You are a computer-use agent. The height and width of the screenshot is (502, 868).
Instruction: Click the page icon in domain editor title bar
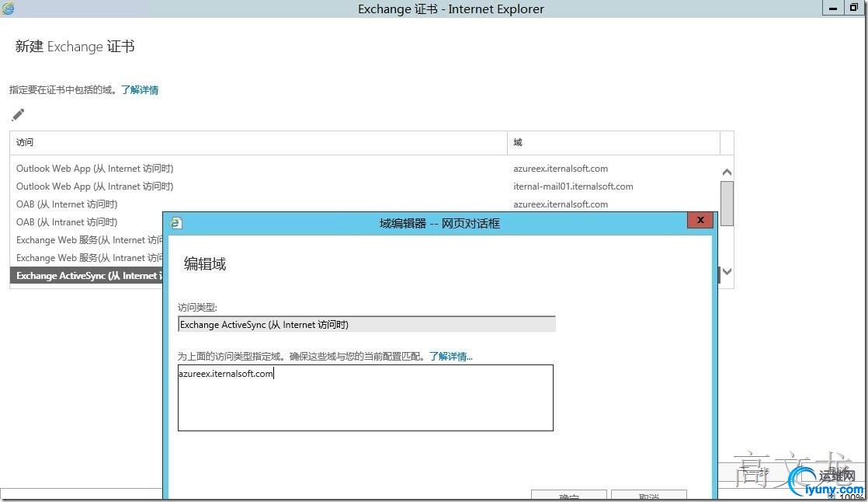point(176,223)
